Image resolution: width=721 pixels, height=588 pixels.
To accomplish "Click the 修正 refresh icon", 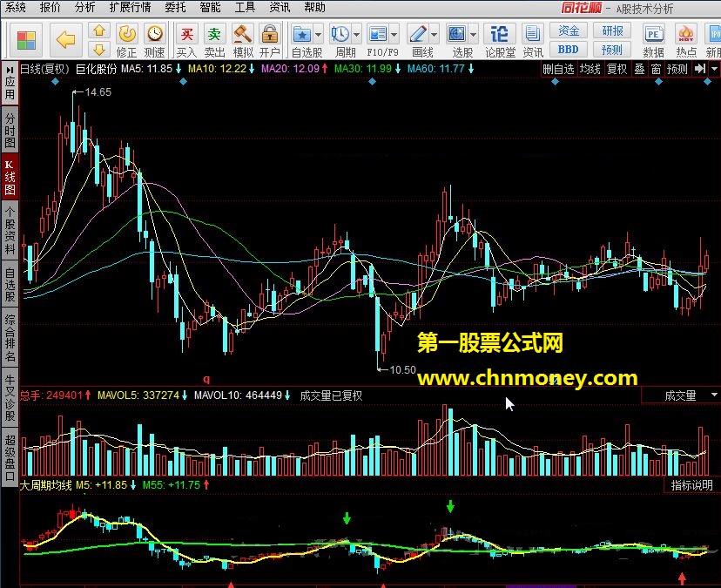I will tap(127, 35).
